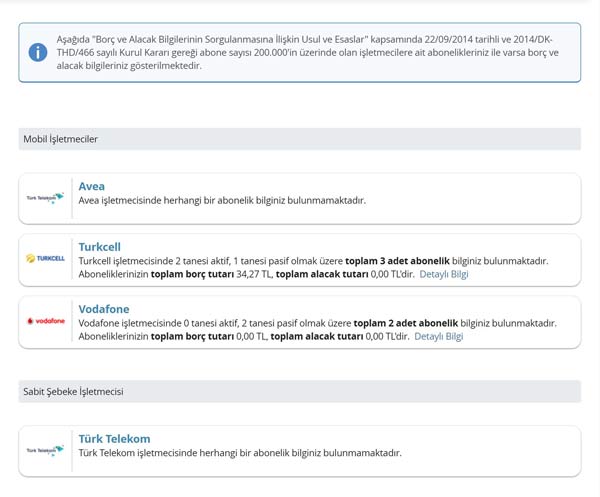Click the yellow Turkcell logo
Image resolution: width=600 pixels, height=497 pixels.
click(x=45, y=259)
